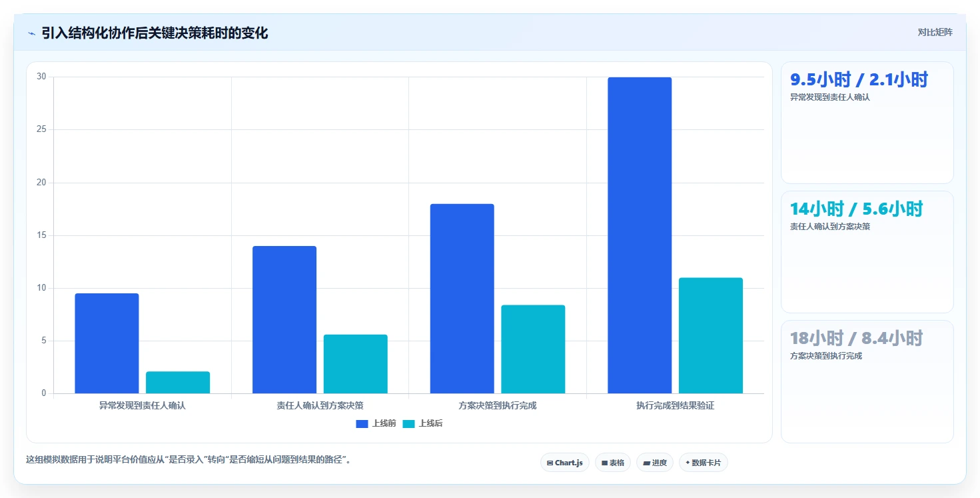Click the 进度 tag pill
The width and height of the screenshot is (980, 498).
(x=655, y=463)
